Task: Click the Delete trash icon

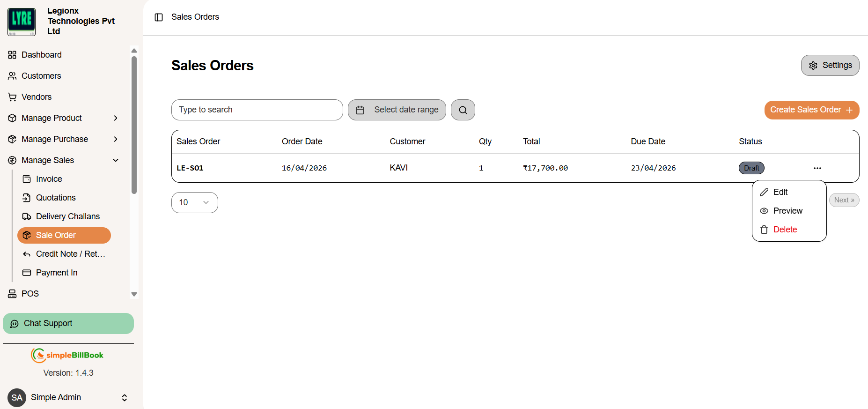Action: pos(764,230)
